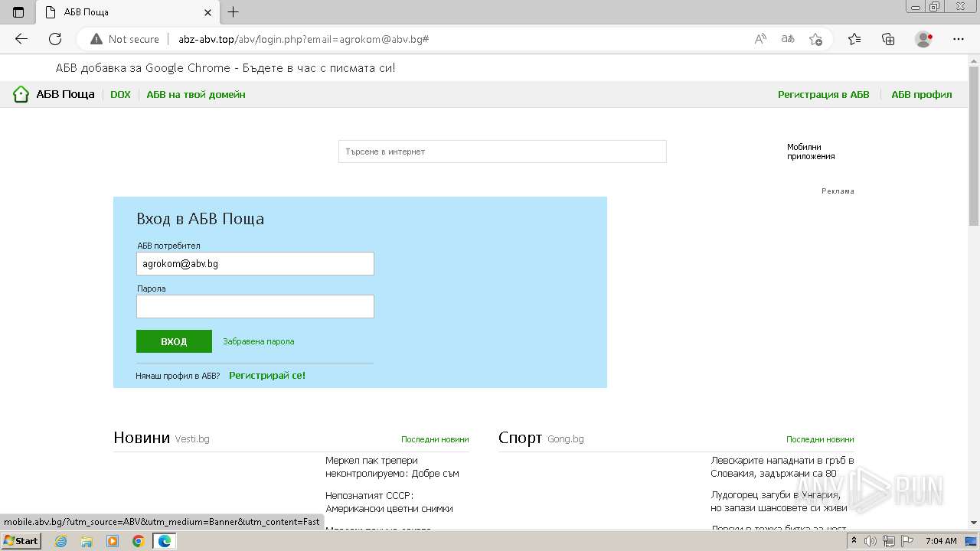
Task: Select Microsoft Edge taskbar icon
Action: coord(165,541)
